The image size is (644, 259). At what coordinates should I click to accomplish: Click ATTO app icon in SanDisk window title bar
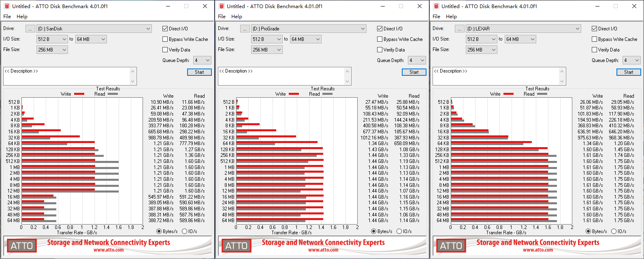6,6
